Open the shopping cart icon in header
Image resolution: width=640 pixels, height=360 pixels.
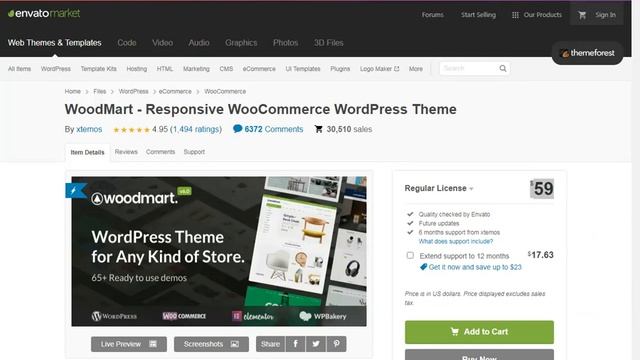click(x=582, y=15)
